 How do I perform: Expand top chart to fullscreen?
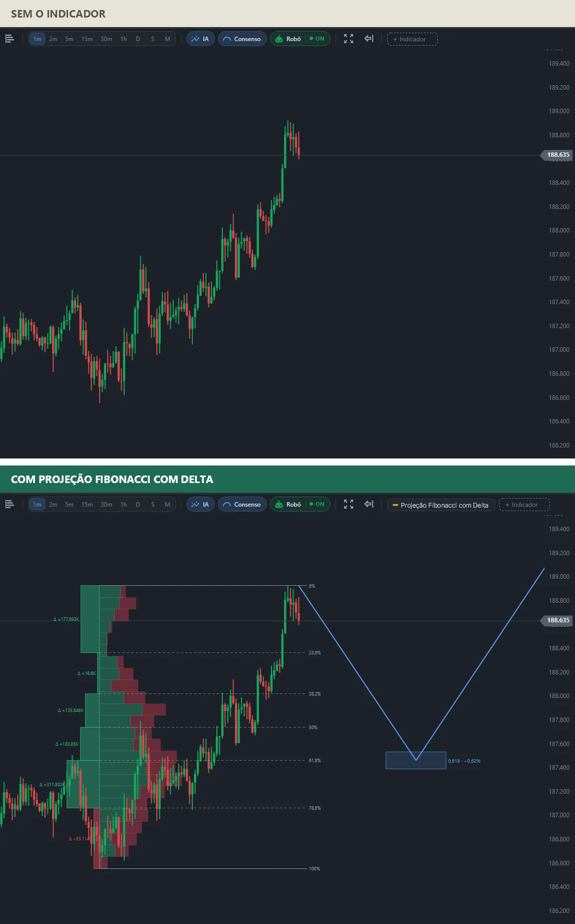tap(349, 39)
